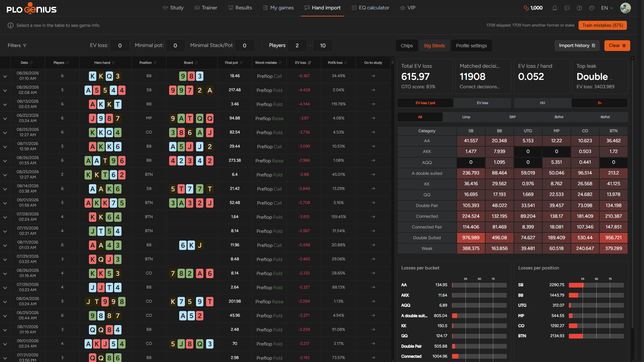Image resolution: width=644 pixels, height=362 pixels.
Task: Sort the table by Date column
Action: [x=27, y=63]
